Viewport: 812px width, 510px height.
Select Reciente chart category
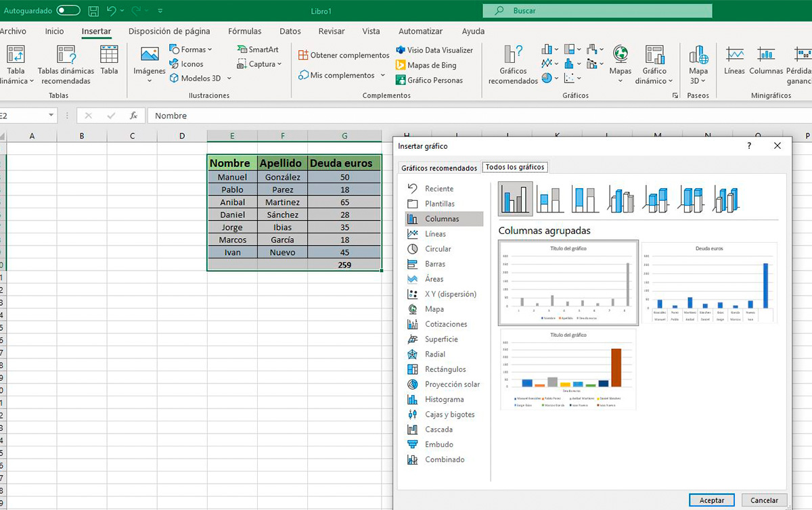[444, 189]
